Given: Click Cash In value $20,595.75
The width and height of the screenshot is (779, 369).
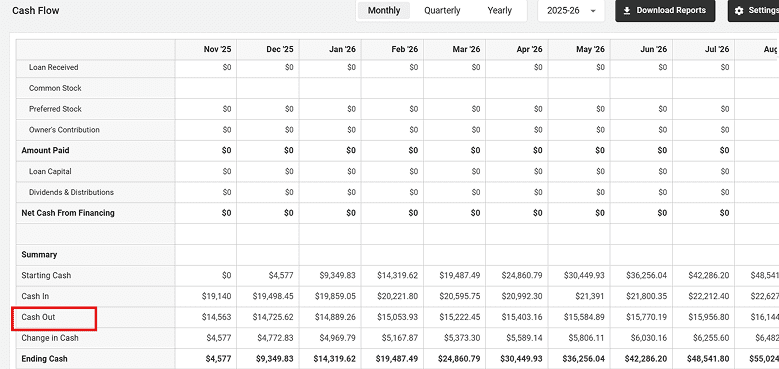Looking at the screenshot, I should pyautogui.click(x=460, y=296).
